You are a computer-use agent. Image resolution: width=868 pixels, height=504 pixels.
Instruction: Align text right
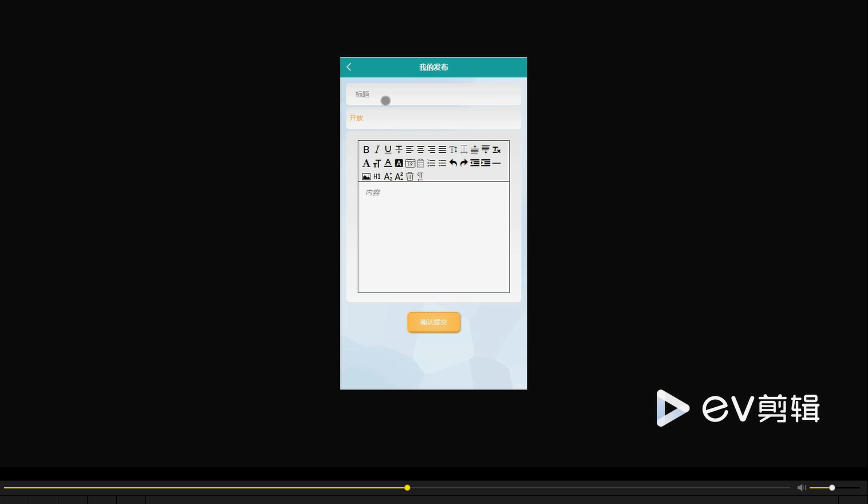pyautogui.click(x=432, y=149)
